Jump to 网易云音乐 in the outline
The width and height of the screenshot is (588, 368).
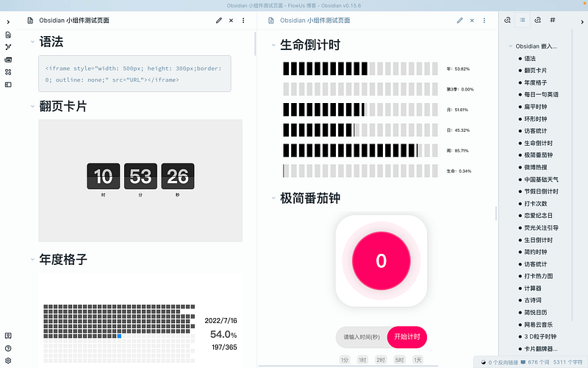tap(539, 325)
